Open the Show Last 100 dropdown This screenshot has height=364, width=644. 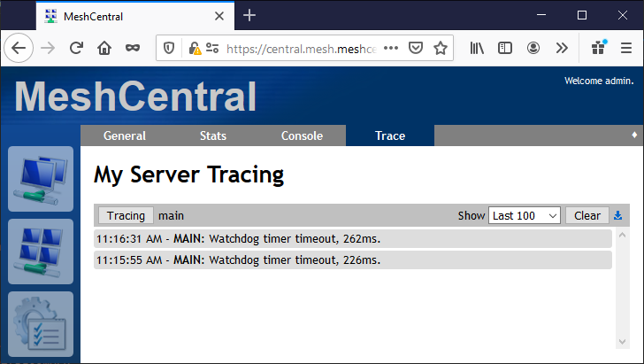coord(524,215)
